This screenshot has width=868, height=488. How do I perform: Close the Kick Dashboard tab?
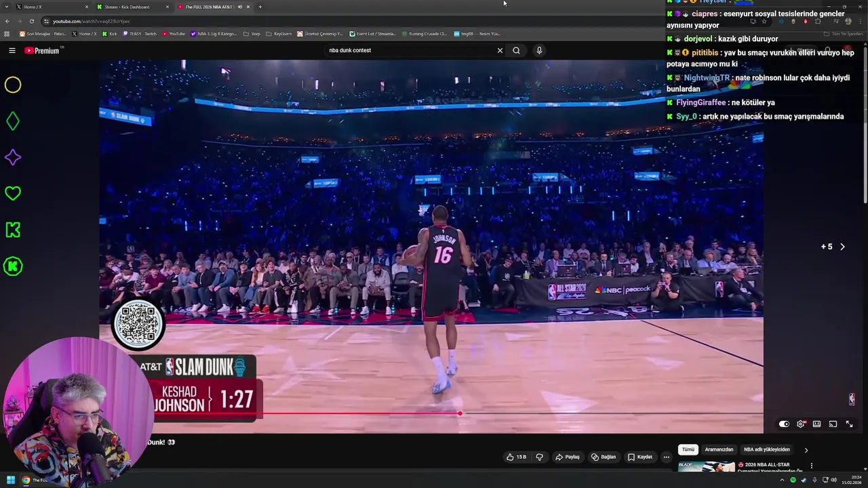[167, 7]
